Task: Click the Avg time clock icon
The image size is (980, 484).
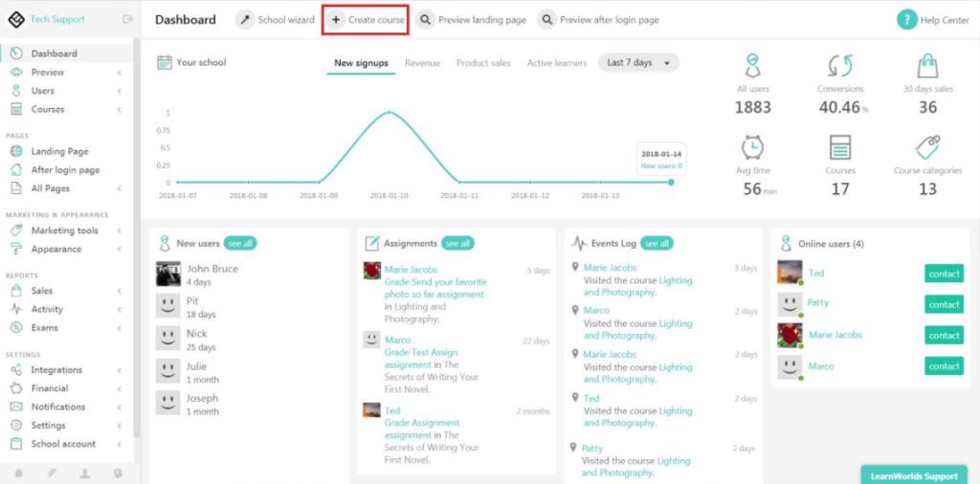Action: [x=752, y=147]
